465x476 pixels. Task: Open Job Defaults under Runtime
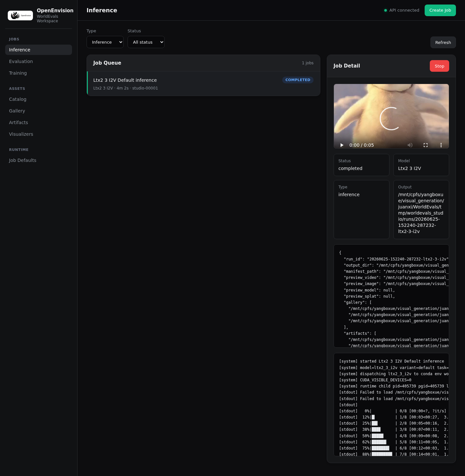tap(38, 160)
